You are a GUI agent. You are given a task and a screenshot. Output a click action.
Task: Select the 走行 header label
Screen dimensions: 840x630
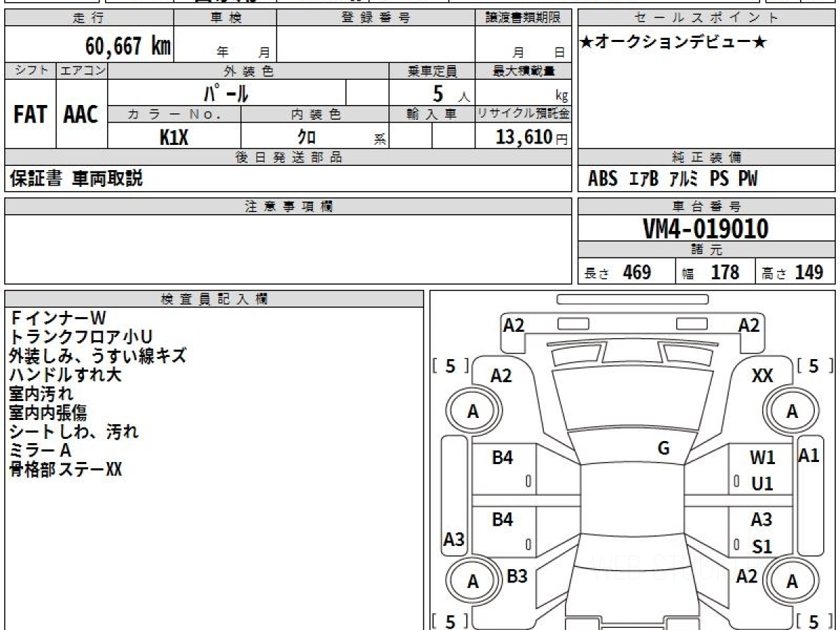click(x=88, y=18)
